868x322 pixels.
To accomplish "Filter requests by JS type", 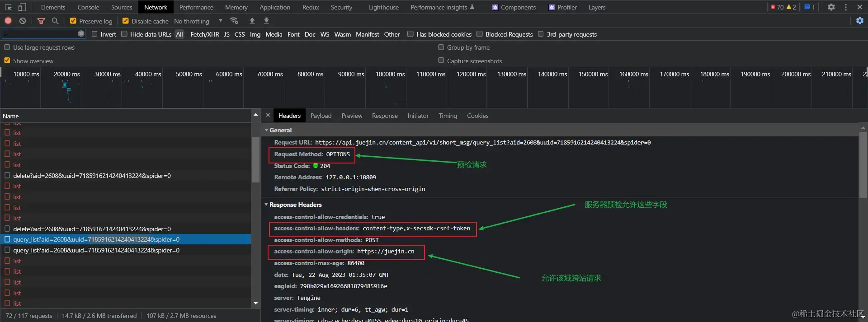I will coord(226,34).
